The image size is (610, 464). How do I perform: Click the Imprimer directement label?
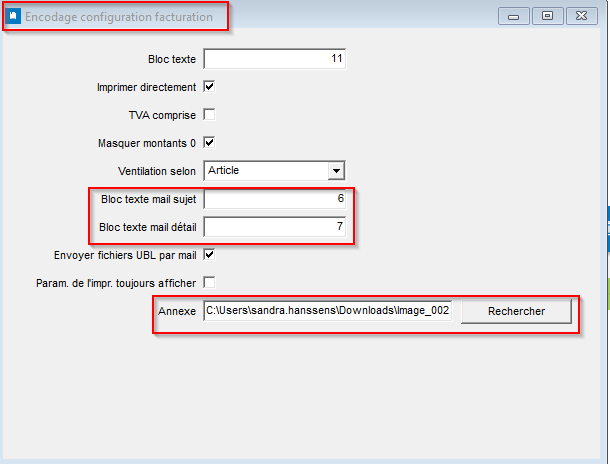pos(146,87)
